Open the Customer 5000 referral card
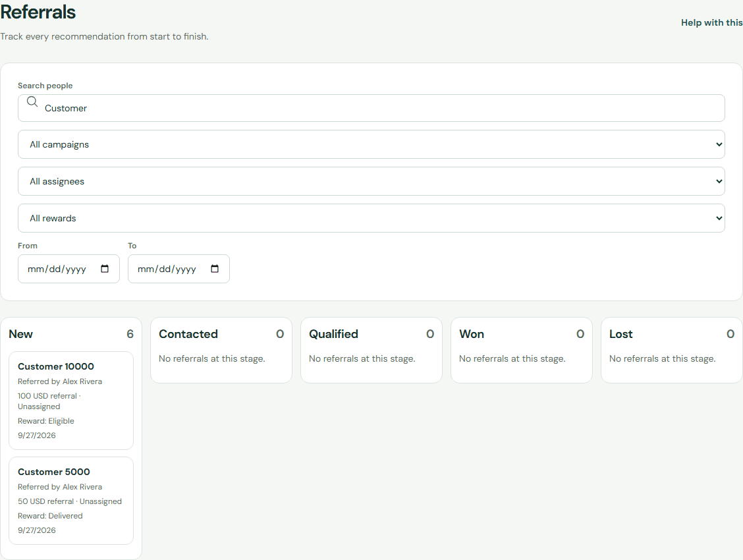The width and height of the screenshot is (743, 560). pyautogui.click(x=71, y=501)
